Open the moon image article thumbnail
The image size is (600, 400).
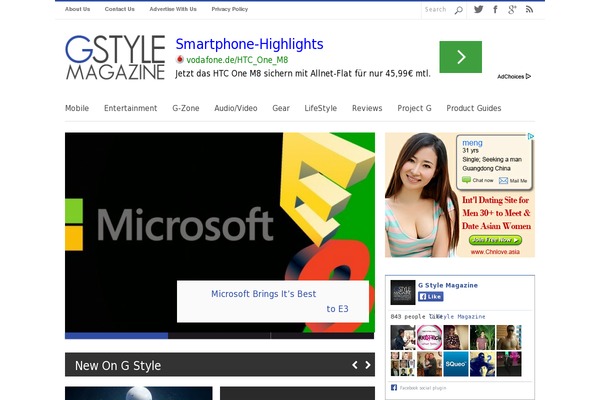coord(139,393)
